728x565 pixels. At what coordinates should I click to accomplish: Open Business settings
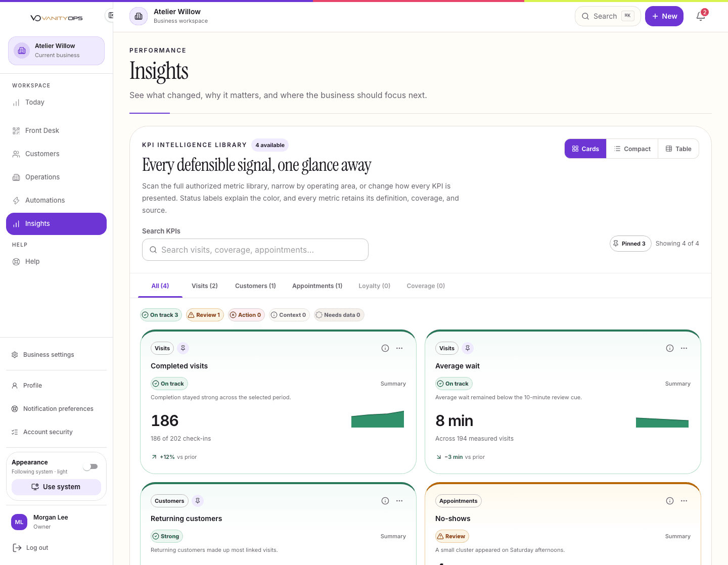click(x=56, y=355)
